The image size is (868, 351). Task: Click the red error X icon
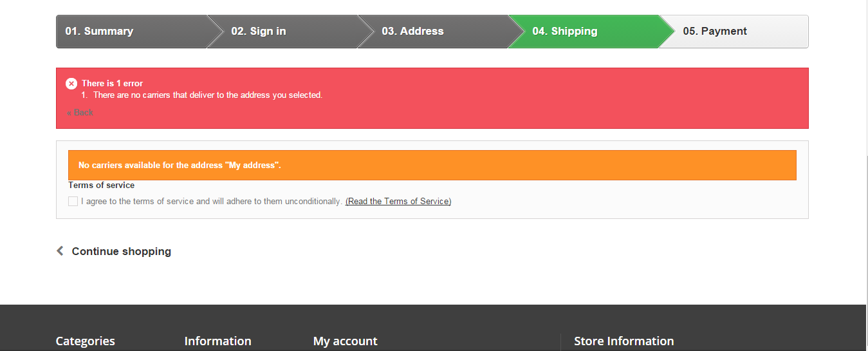tap(71, 84)
